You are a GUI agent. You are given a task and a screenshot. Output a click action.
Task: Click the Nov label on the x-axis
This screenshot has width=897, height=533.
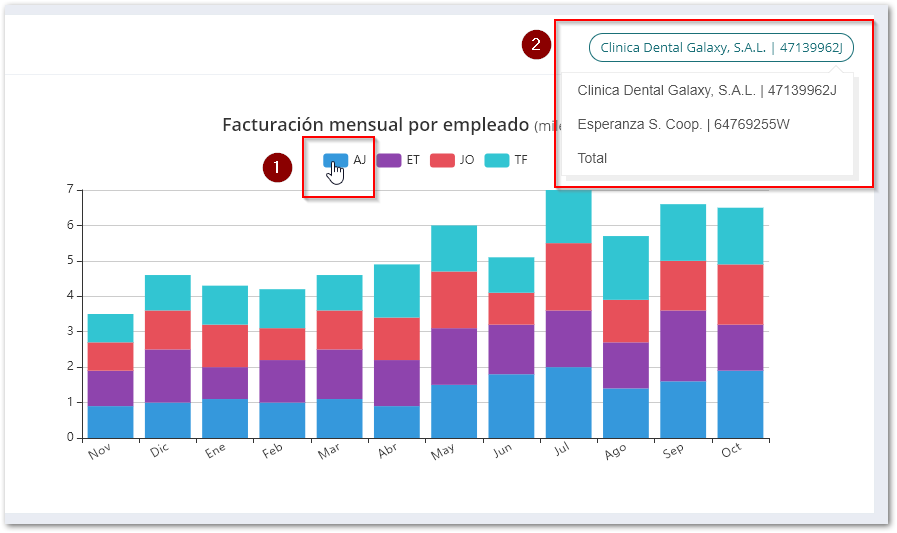click(99, 453)
